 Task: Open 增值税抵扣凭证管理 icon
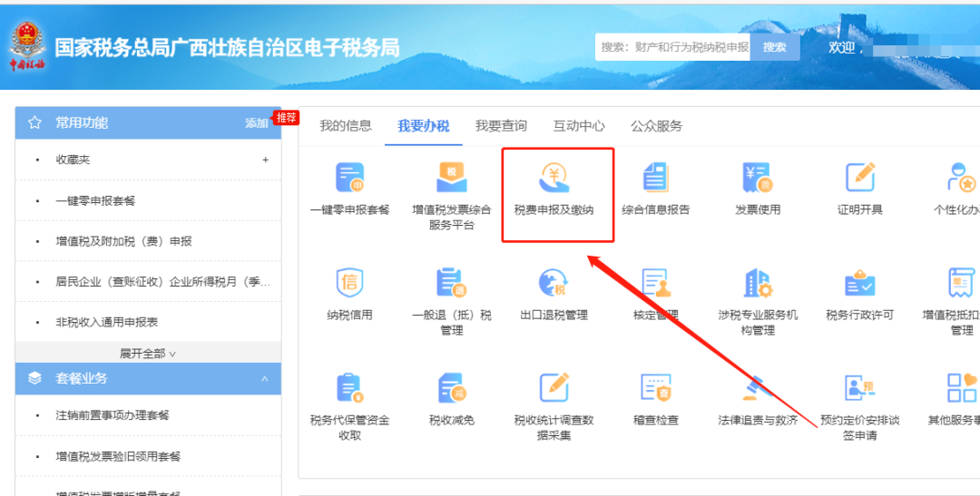click(962, 283)
